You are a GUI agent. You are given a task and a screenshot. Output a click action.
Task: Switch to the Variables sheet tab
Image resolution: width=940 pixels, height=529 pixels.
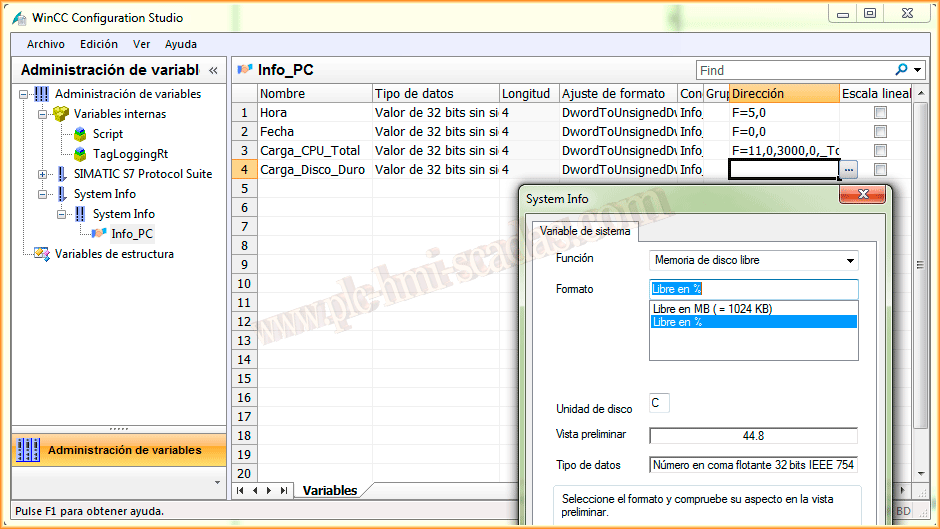330,491
